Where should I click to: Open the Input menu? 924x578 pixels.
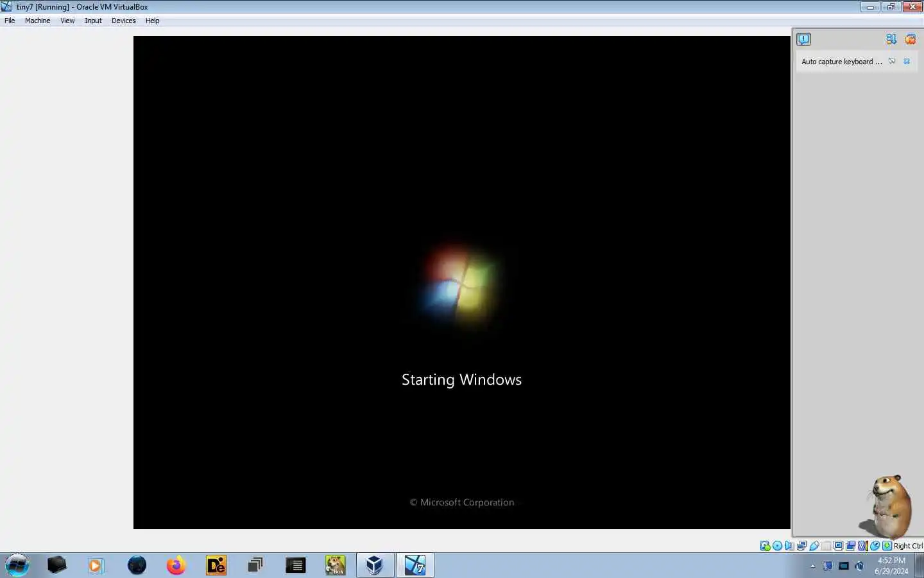93,21
